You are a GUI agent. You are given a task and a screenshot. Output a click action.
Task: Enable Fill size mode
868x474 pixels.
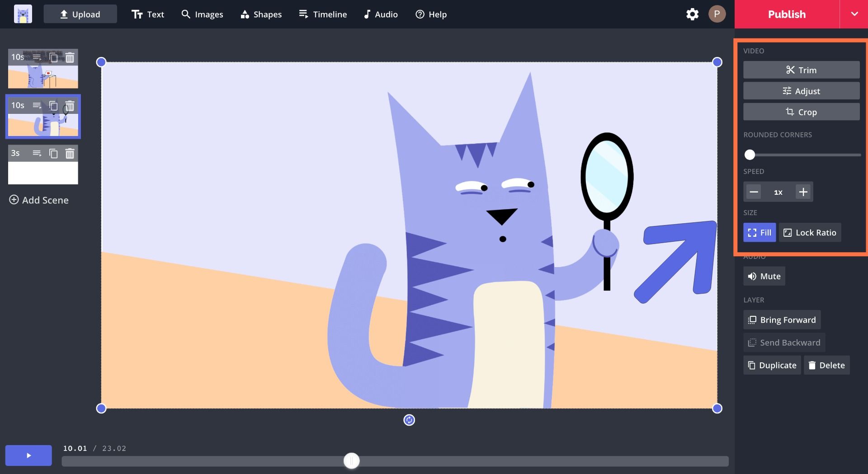click(x=759, y=233)
